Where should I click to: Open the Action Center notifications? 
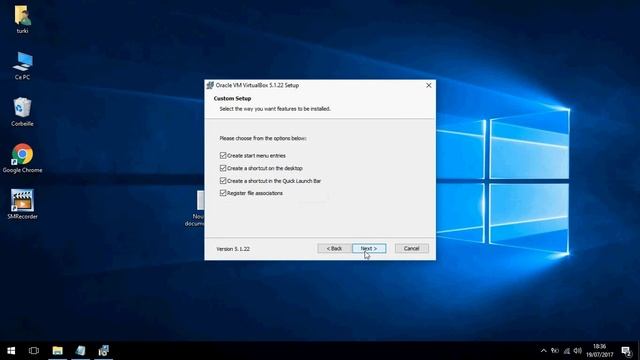tap(627, 351)
